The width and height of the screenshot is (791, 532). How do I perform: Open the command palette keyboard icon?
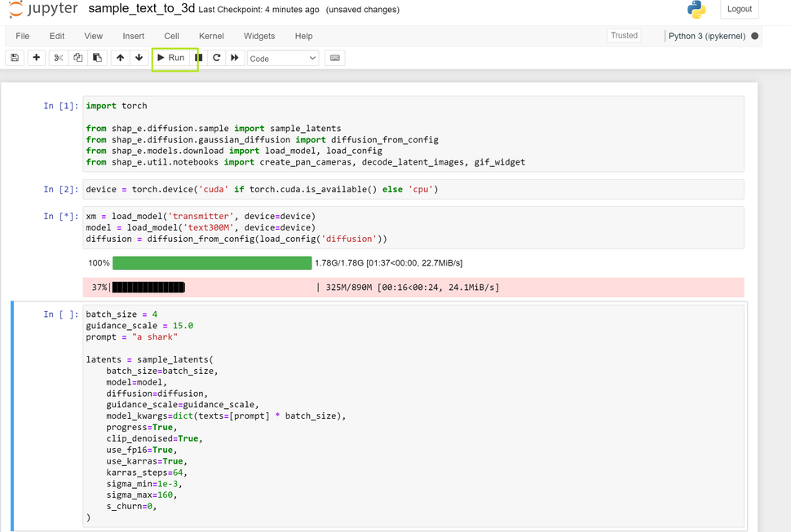click(x=335, y=58)
